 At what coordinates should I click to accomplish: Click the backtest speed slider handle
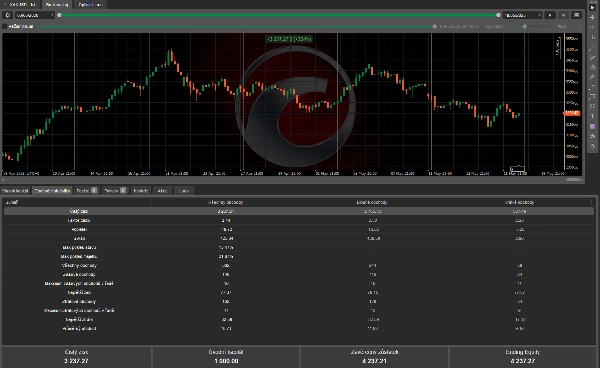coord(525,26)
